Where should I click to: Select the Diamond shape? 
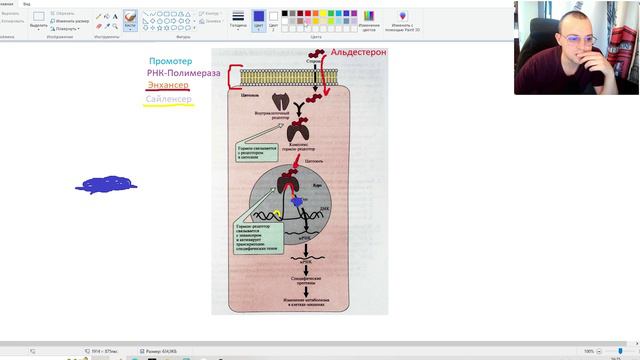coord(153,21)
